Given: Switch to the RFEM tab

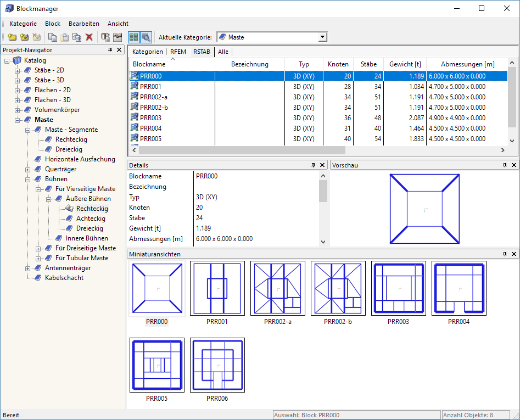Looking at the screenshot, I should coord(178,52).
